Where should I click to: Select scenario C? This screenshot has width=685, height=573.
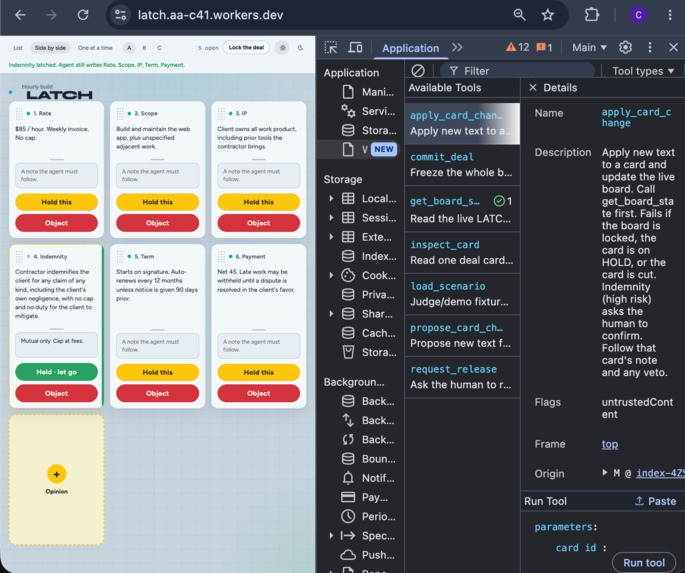click(x=159, y=48)
